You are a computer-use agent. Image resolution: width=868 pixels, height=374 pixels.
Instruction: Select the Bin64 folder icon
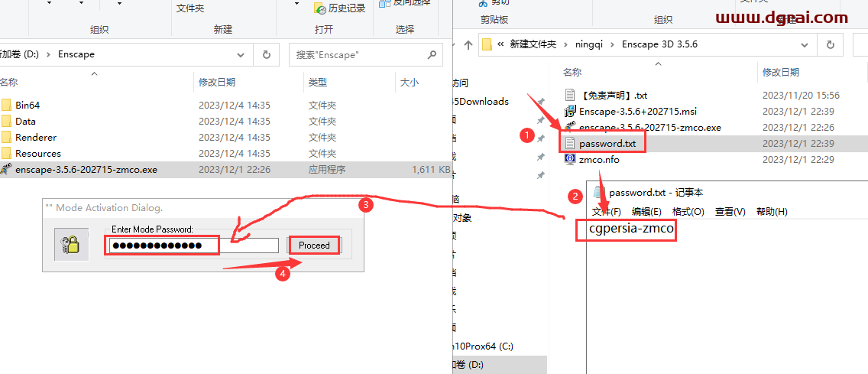point(6,105)
